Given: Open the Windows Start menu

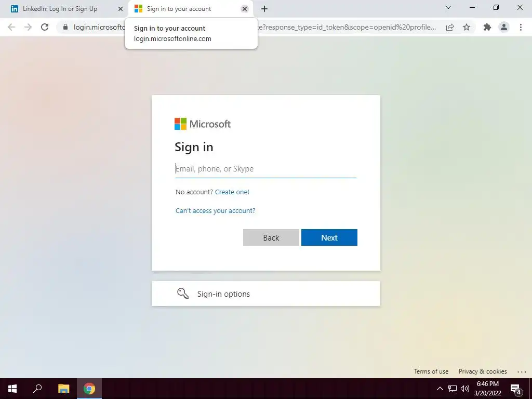Looking at the screenshot, I should 12,389.
